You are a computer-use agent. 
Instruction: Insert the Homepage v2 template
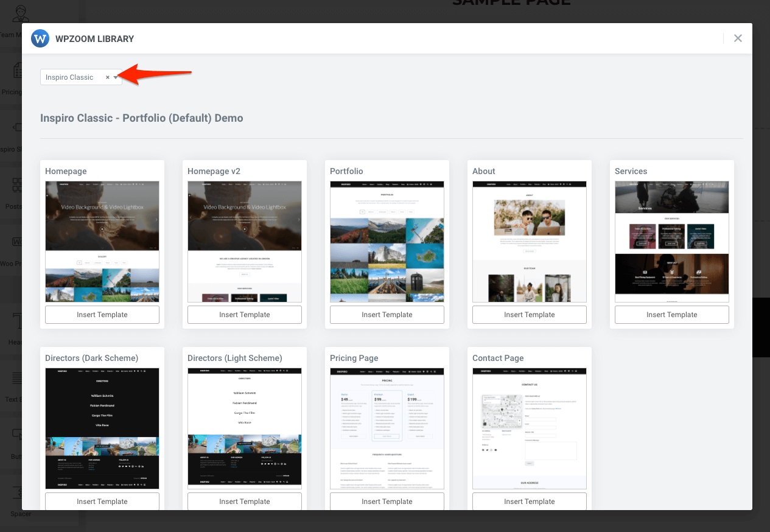coord(245,315)
